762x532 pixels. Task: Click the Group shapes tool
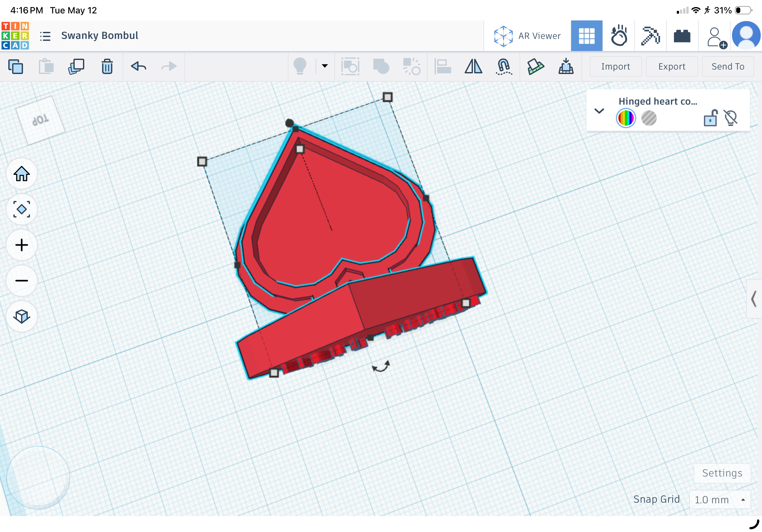click(x=350, y=66)
